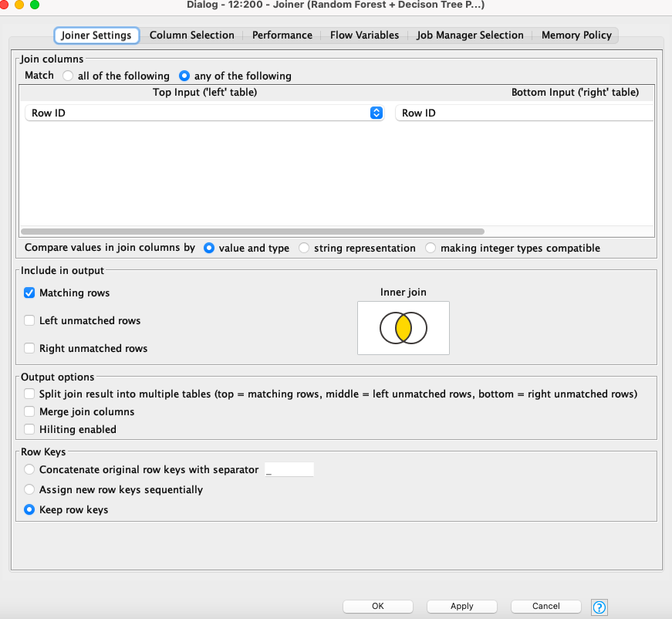Check Split join result into multiple tables
This screenshot has height=619, width=672.
coord(29,394)
